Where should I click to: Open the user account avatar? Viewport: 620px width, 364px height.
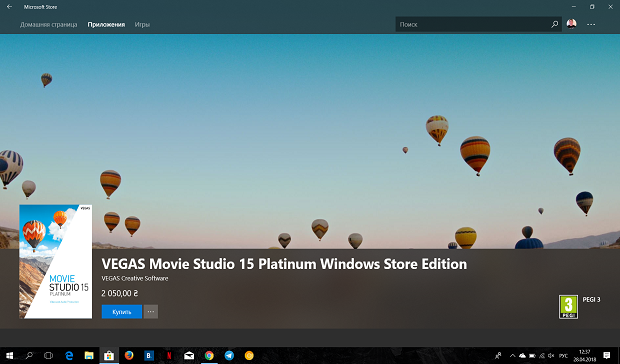point(571,24)
